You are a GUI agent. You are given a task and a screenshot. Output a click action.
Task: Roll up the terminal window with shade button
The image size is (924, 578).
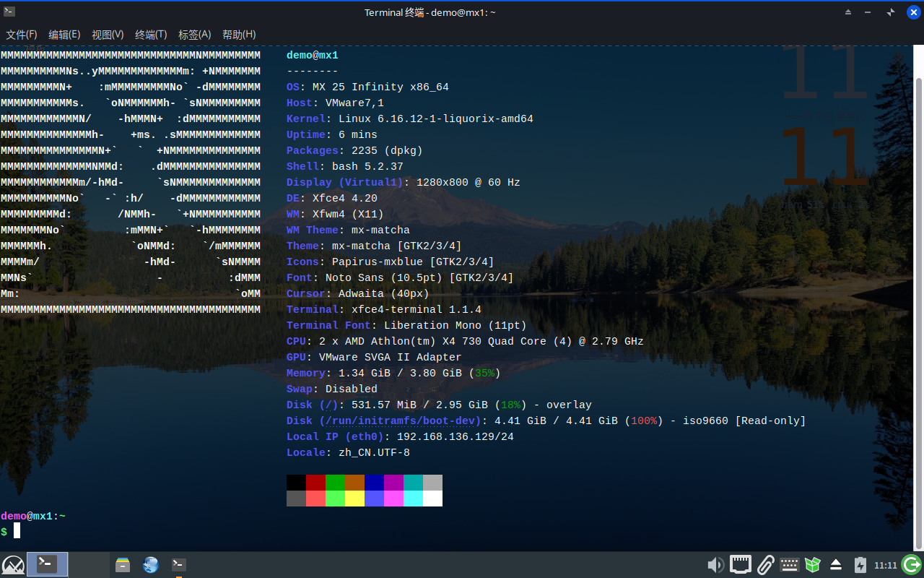click(x=848, y=12)
